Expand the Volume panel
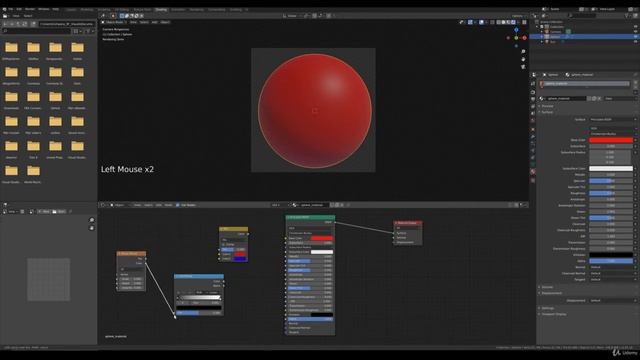640x360 pixels. 547,287
